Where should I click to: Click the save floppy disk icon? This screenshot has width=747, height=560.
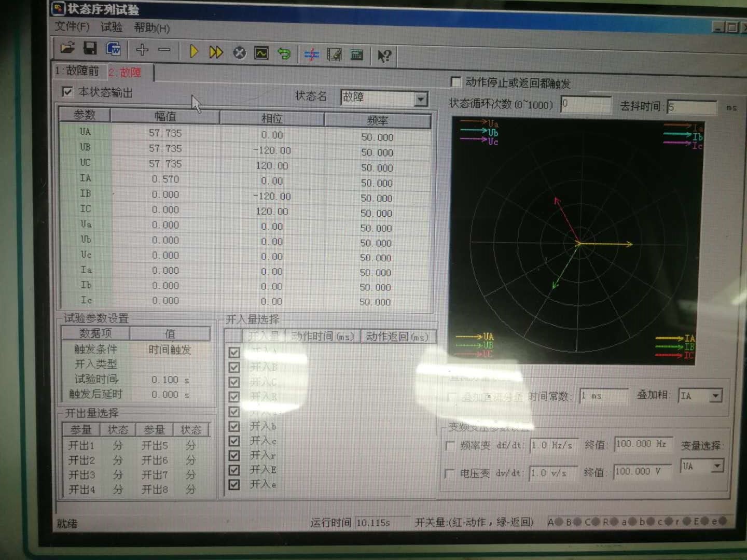click(90, 49)
